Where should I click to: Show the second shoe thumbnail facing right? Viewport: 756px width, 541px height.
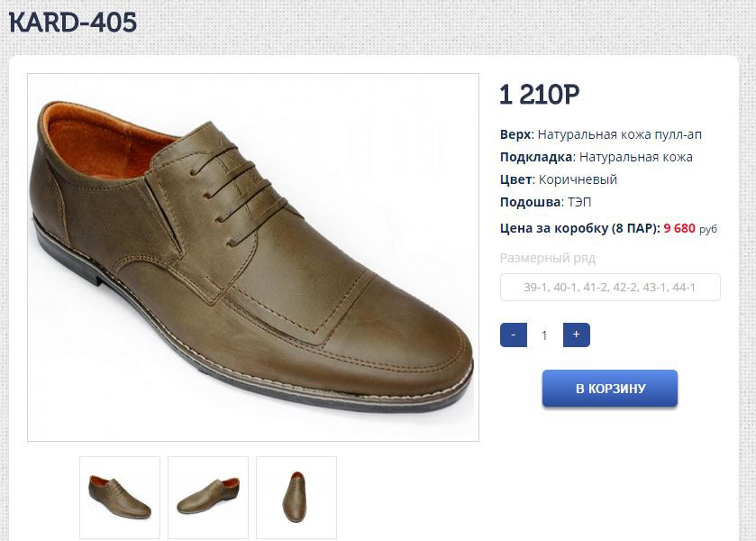pos(208,497)
